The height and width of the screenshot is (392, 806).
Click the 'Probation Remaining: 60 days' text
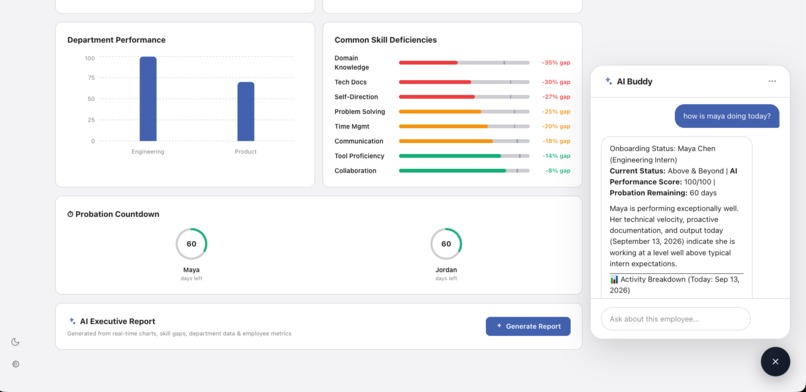663,193
